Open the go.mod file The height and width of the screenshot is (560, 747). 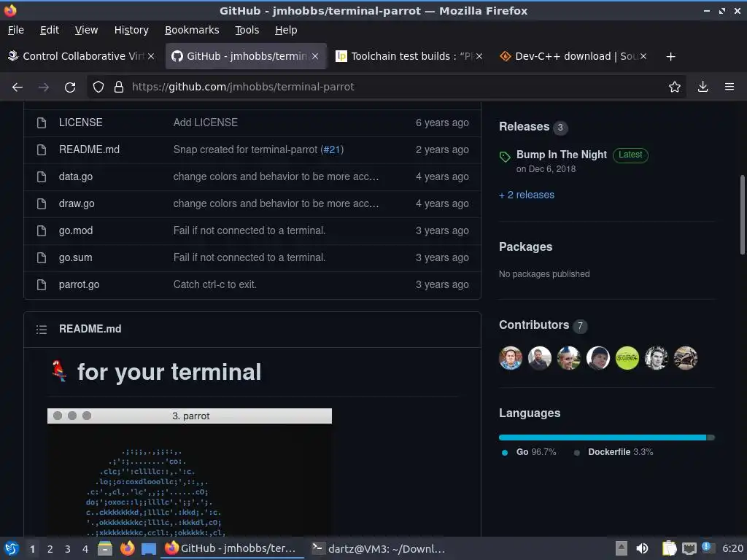click(76, 230)
